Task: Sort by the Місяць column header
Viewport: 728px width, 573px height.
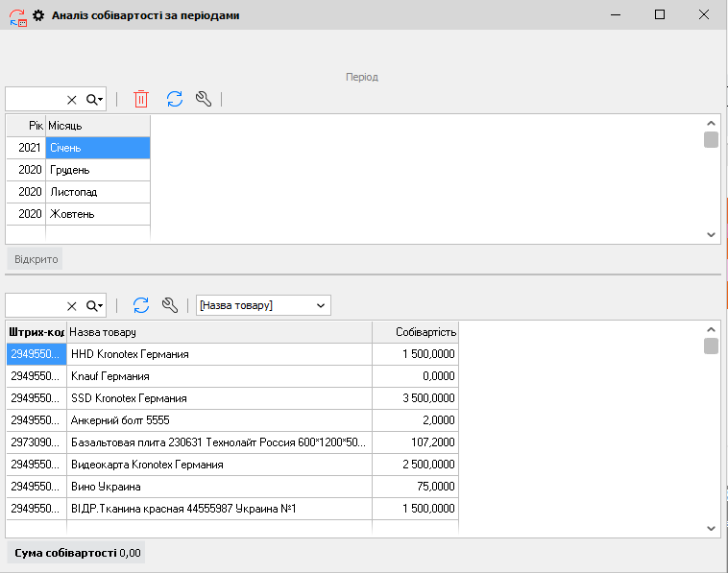Action: (96, 126)
